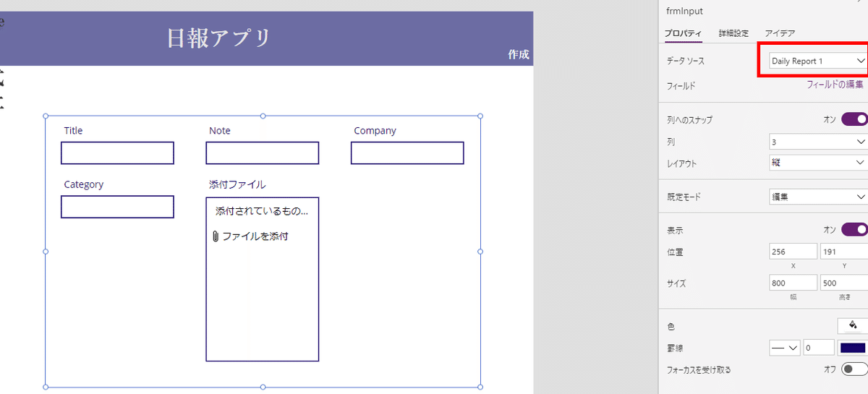Open the レイアウト dropdown showing 縦
868x394 pixels.
point(817,163)
